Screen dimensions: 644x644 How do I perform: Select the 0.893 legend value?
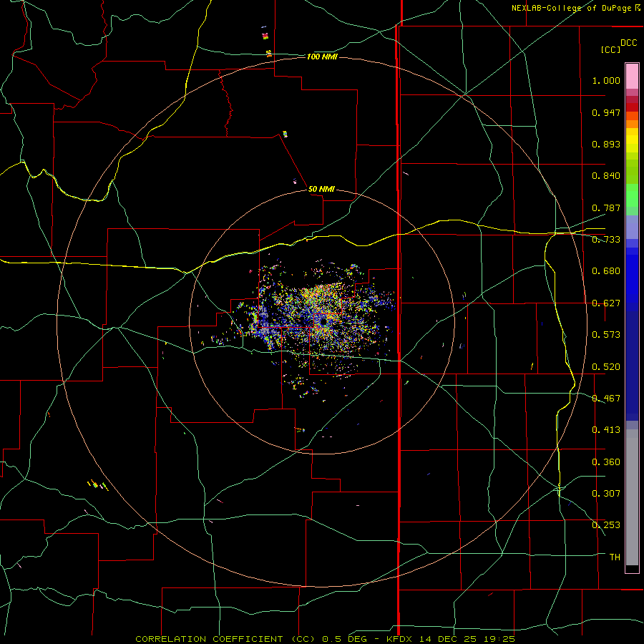[x=606, y=144]
